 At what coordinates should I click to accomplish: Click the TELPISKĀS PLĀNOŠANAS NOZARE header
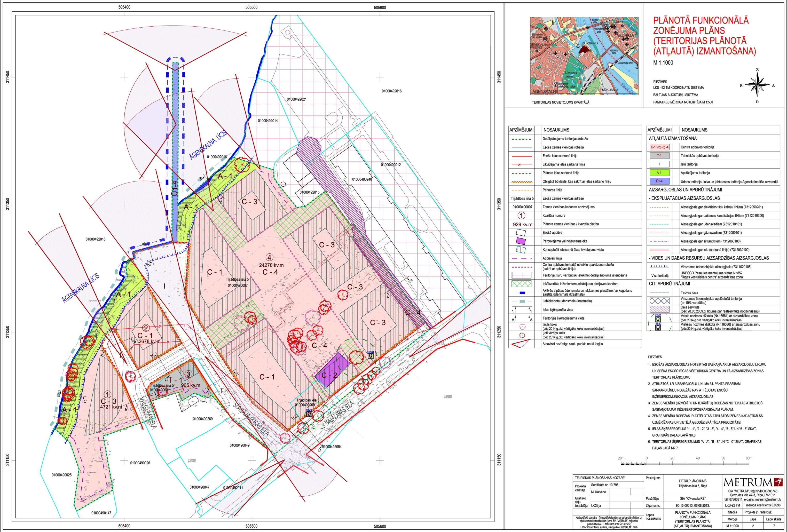tap(600, 478)
